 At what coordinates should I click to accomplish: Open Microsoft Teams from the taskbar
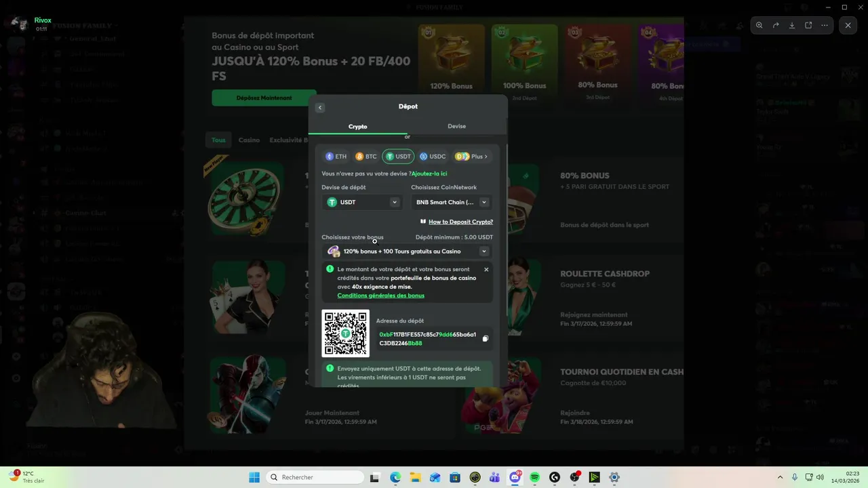pos(495,477)
